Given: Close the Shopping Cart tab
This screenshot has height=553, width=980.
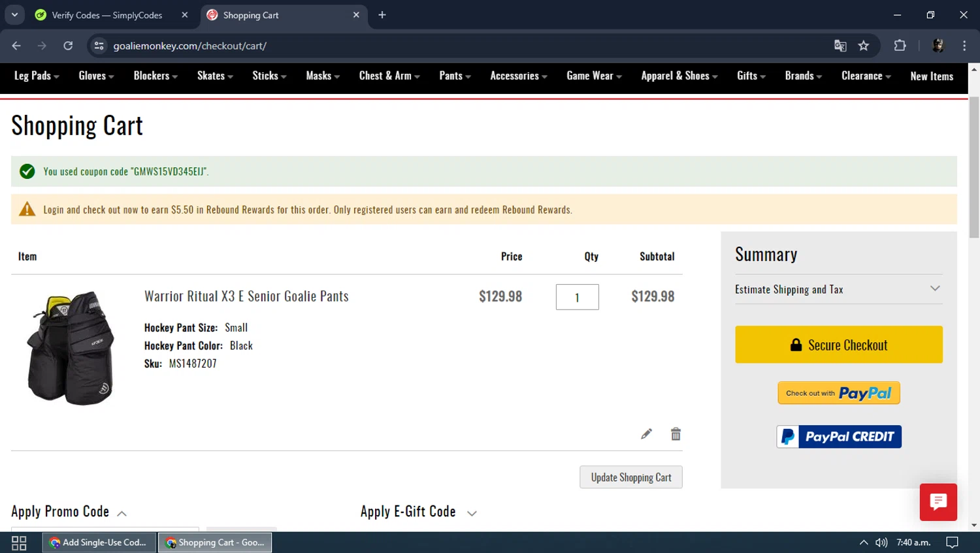Looking at the screenshot, I should pyautogui.click(x=356, y=15).
